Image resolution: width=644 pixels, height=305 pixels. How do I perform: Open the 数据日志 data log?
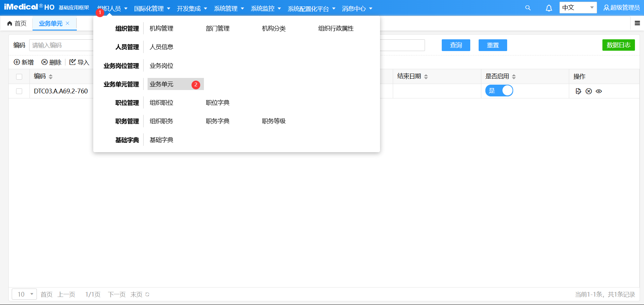click(x=619, y=45)
